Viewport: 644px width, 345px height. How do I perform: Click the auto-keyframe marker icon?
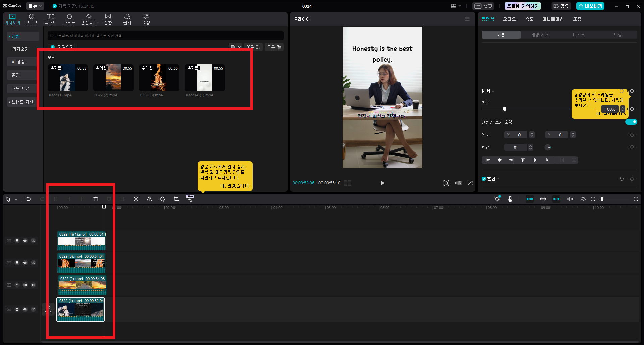[x=497, y=199]
